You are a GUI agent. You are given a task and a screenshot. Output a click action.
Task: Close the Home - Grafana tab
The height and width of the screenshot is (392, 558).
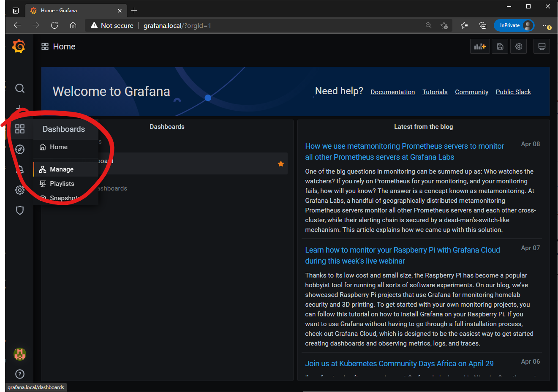pos(120,11)
